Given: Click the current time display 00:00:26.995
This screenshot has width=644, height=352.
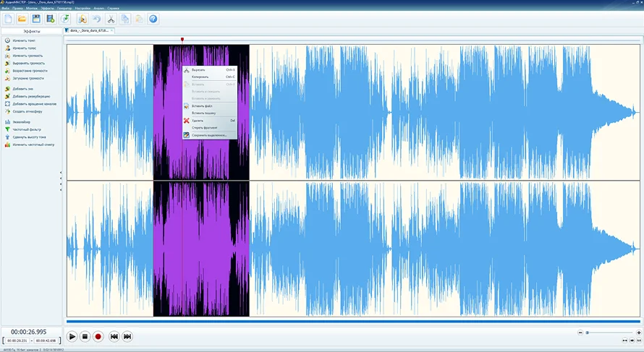Looking at the screenshot, I should click(x=29, y=332).
